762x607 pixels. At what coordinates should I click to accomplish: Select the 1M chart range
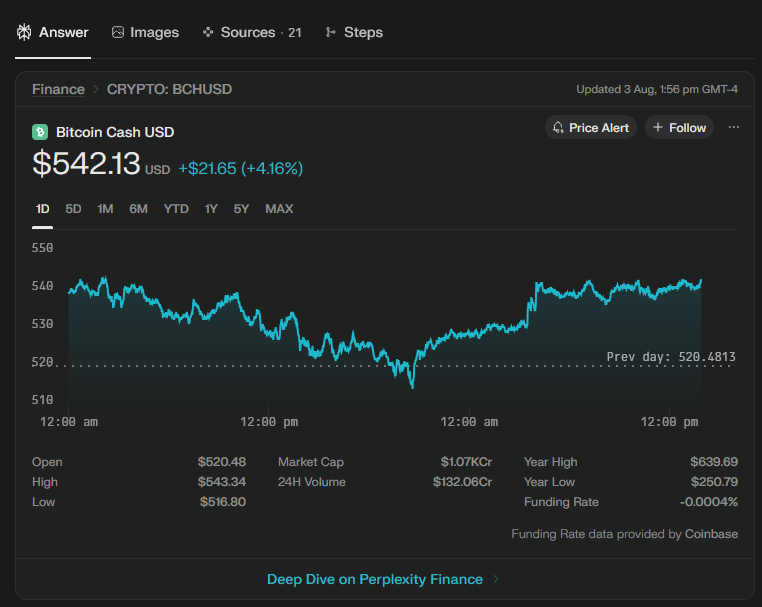tap(105, 209)
